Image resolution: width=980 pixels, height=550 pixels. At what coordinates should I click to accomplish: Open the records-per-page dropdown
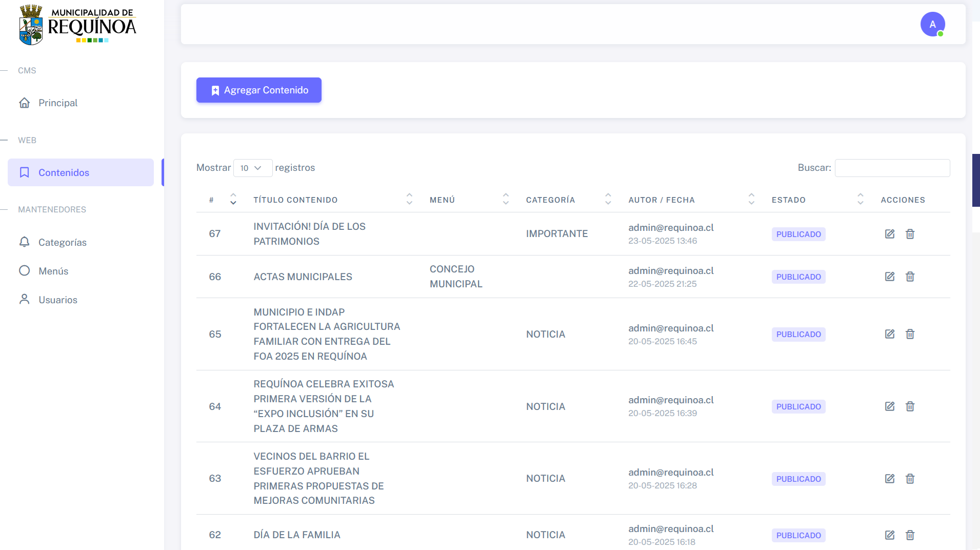click(x=252, y=168)
